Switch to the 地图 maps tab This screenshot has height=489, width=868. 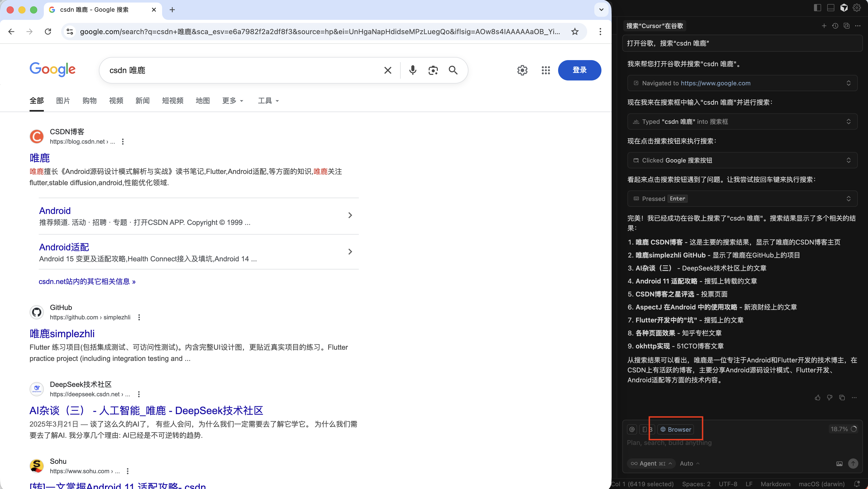(x=203, y=101)
